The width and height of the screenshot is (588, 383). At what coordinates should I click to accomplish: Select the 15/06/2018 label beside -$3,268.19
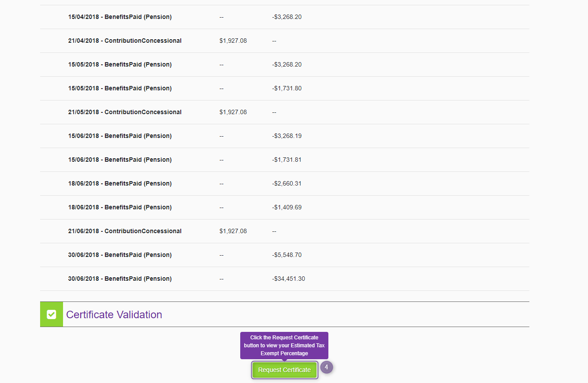120,136
